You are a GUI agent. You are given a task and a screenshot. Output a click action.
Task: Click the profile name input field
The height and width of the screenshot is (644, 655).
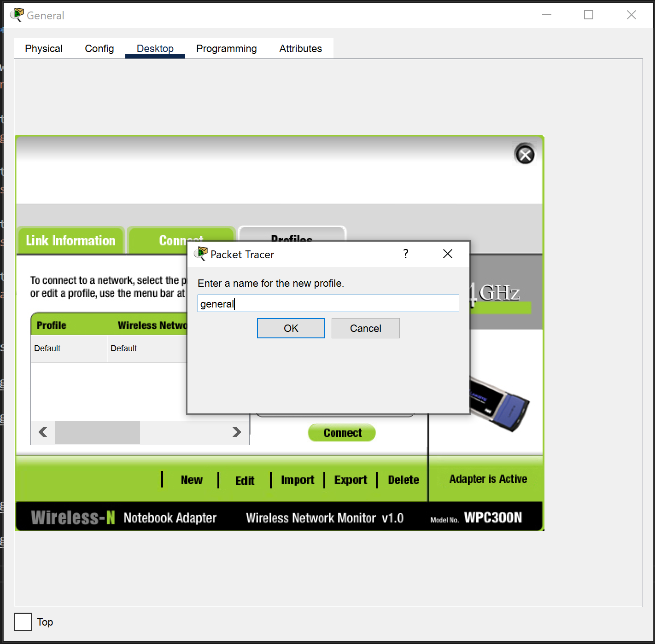tap(328, 304)
